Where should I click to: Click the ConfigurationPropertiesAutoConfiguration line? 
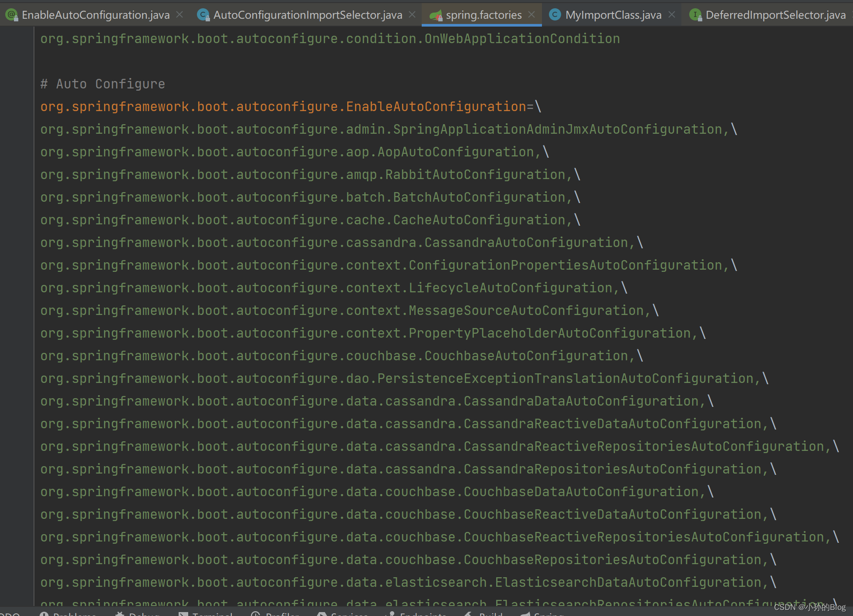tap(389, 265)
